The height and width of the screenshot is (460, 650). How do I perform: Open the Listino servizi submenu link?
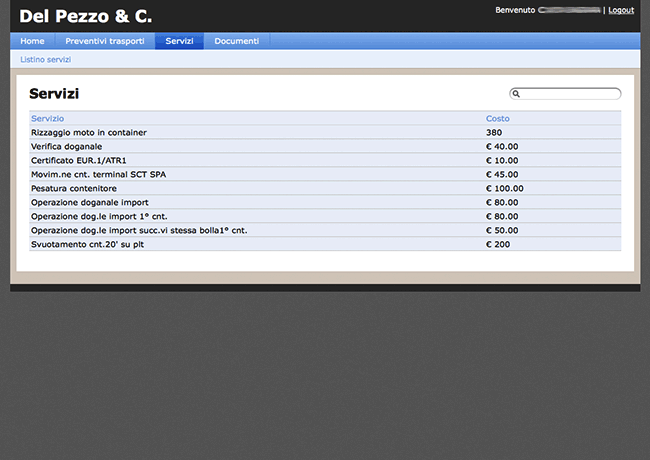[x=45, y=60]
